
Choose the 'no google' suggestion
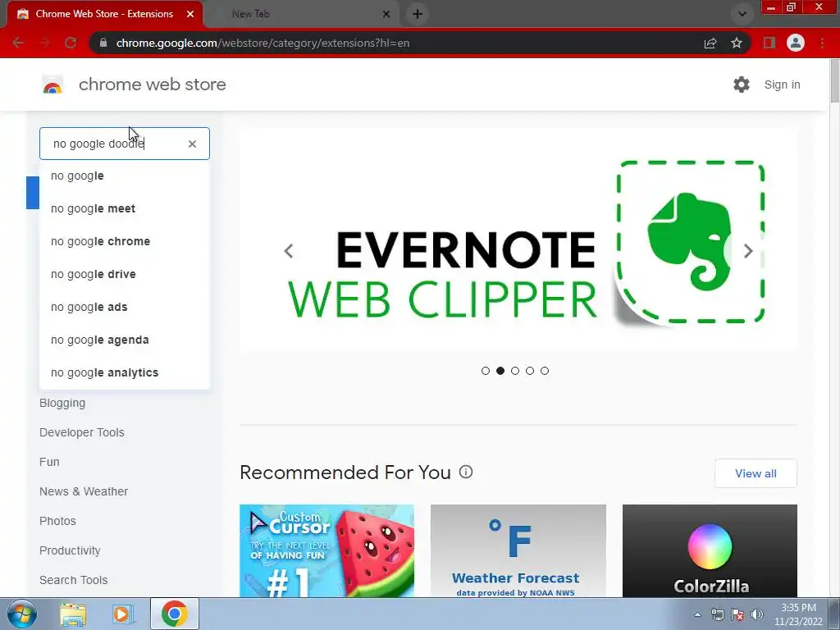click(125, 176)
